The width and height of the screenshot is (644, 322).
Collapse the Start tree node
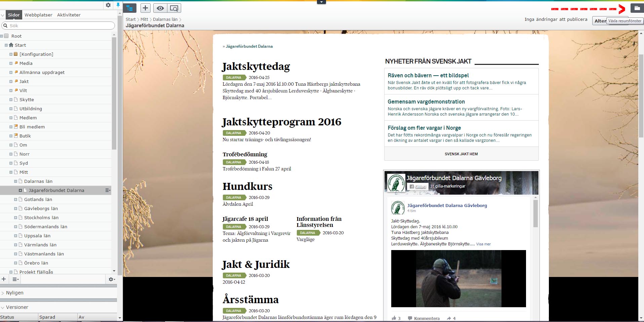click(x=6, y=45)
